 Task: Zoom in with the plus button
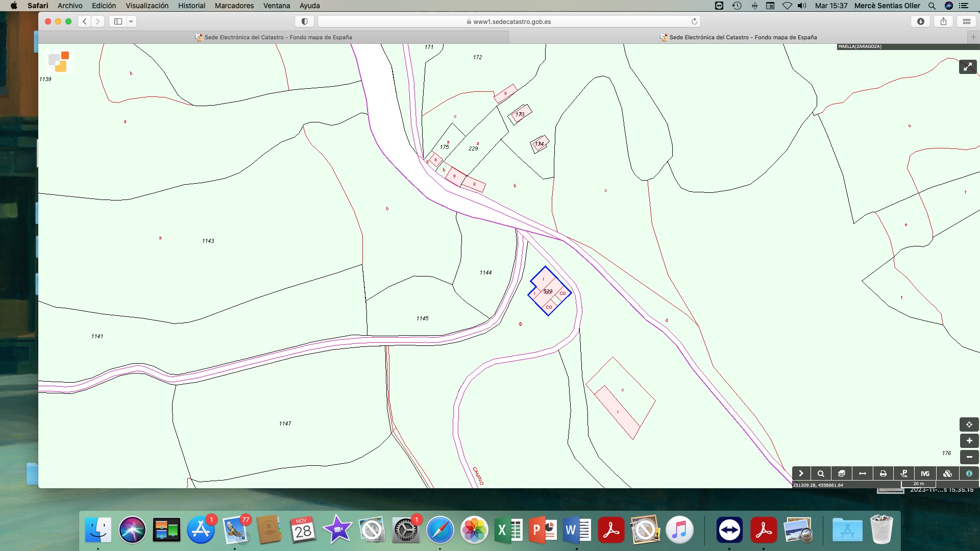click(969, 441)
